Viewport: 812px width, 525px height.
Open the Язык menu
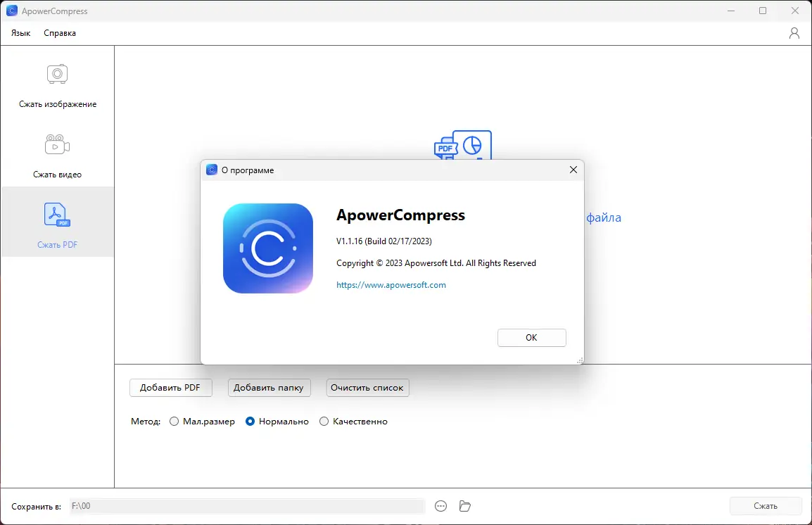[20, 33]
